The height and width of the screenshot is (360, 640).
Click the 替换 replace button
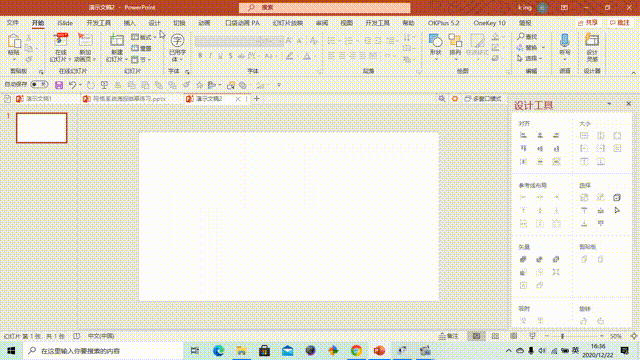tap(530, 48)
